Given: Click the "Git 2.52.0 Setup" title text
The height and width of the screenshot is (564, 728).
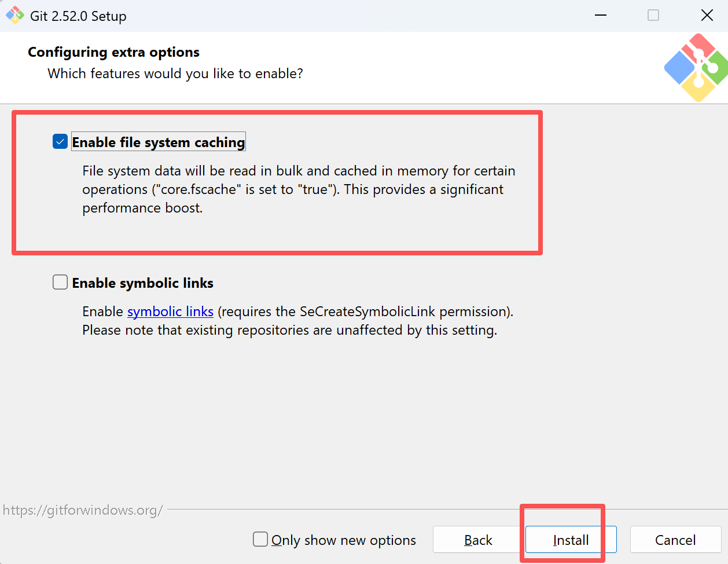Looking at the screenshot, I should [78, 16].
